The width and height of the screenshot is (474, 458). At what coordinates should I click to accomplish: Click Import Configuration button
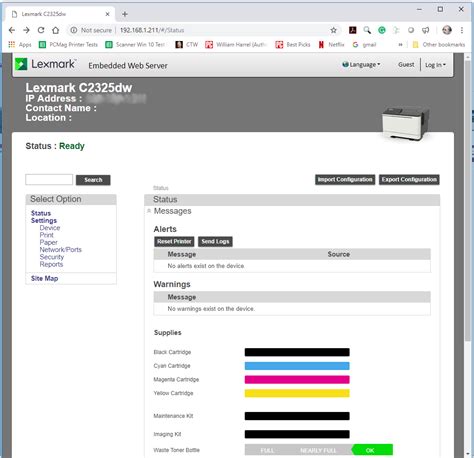345,180
